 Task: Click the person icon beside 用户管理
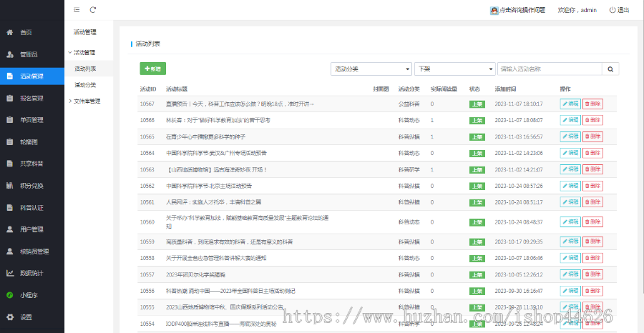10,229
